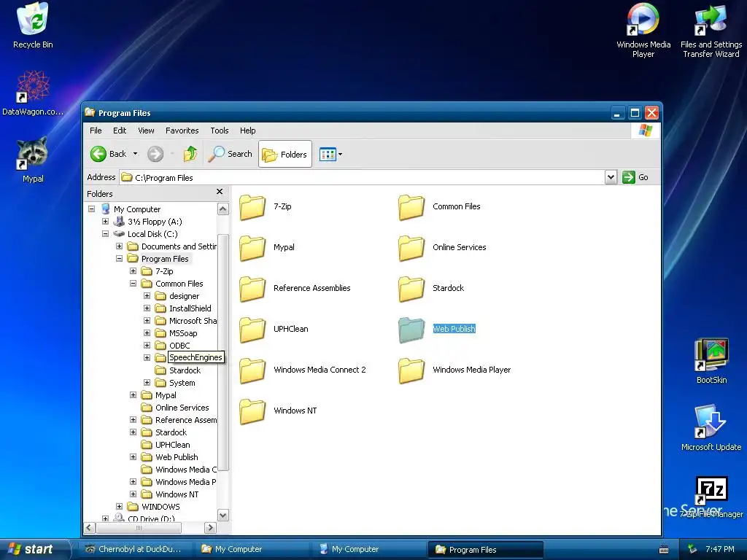
Task: Open the Search magnifier tool
Action: pyautogui.click(x=230, y=154)
